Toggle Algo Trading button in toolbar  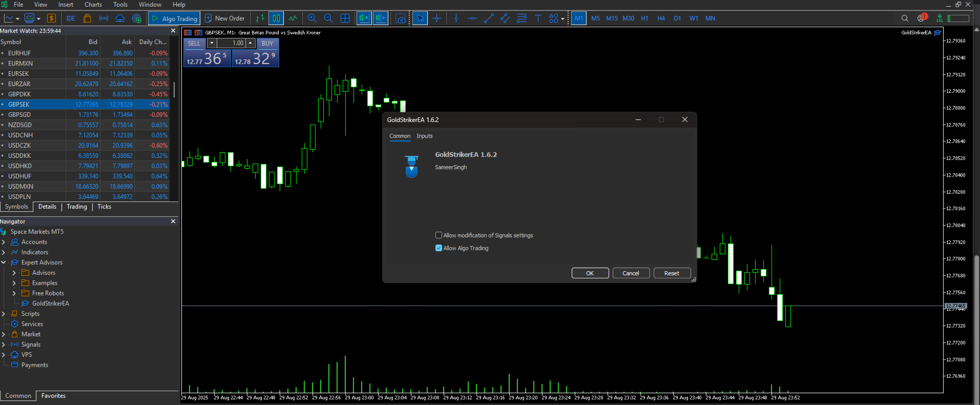click(174, 18)
